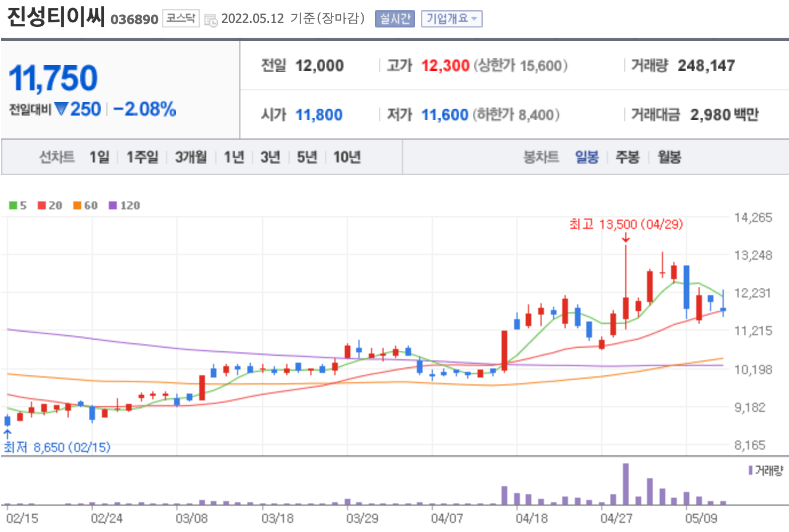Click the 최저 8,650 (02/15) label
The height and width of the screenshot is (532, 789).
click(57, 447)
